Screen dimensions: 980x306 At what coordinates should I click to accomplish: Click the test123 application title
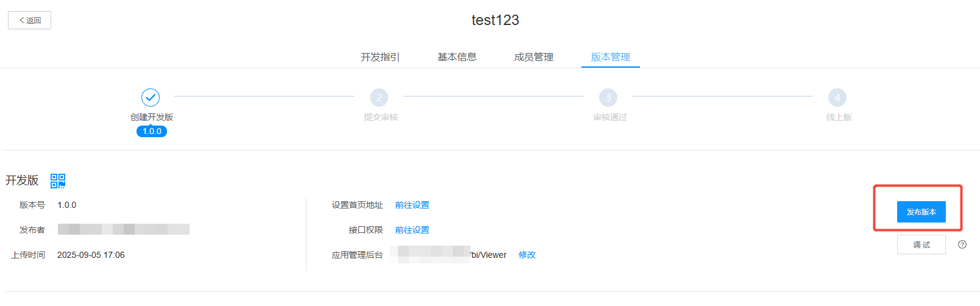point(495,20)
